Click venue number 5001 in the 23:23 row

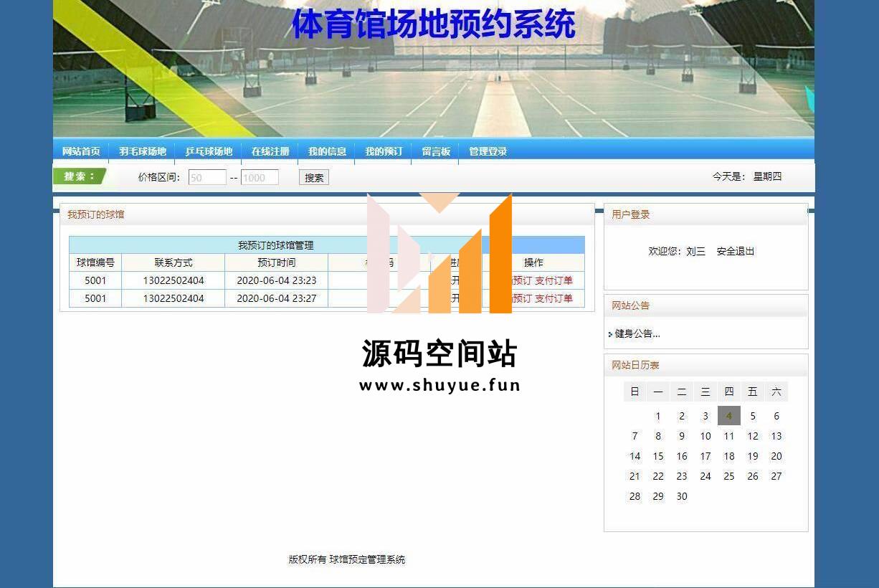pos(95,280)
